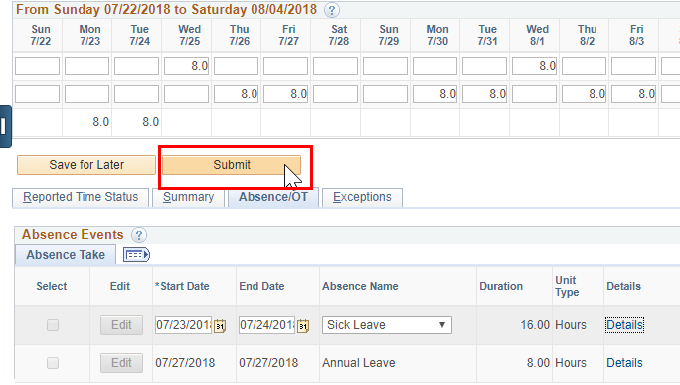
Task: Click second-row hours field under Fri 8/3
Action: coord(633,94)
